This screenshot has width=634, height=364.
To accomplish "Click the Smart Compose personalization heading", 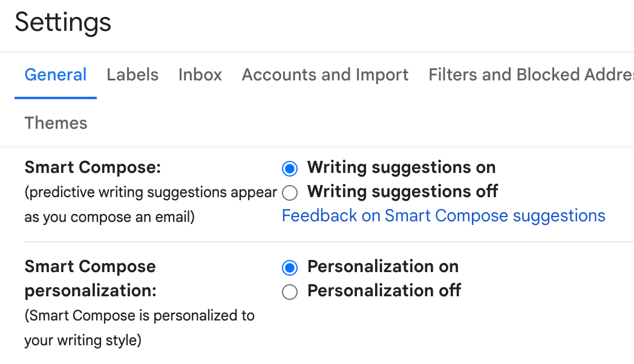I will [90, 278].
